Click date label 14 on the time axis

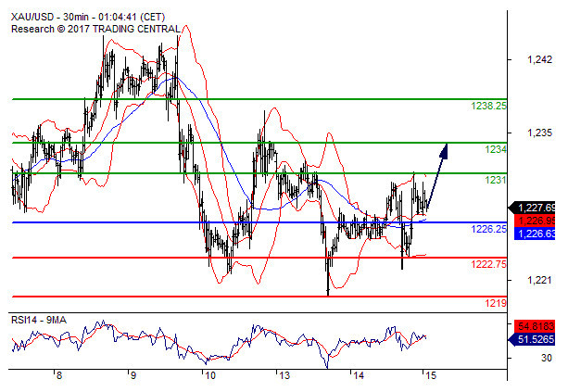click(x=359, y=375)
